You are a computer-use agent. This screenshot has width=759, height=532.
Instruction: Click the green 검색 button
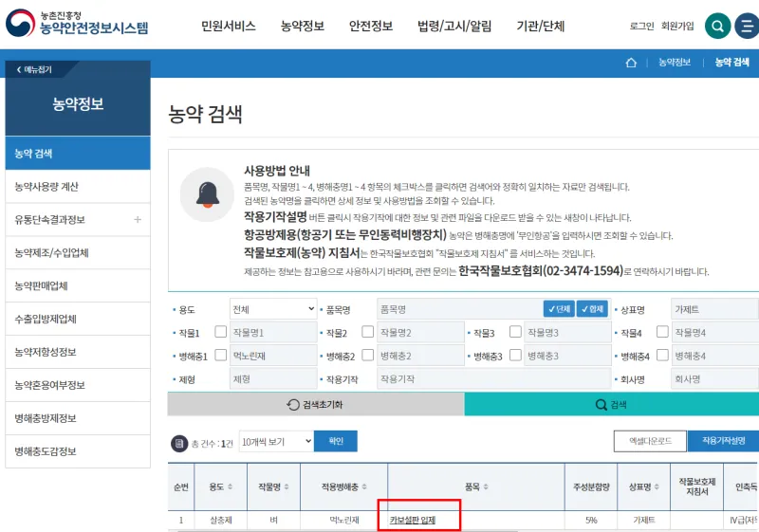[x=611, y=404]
